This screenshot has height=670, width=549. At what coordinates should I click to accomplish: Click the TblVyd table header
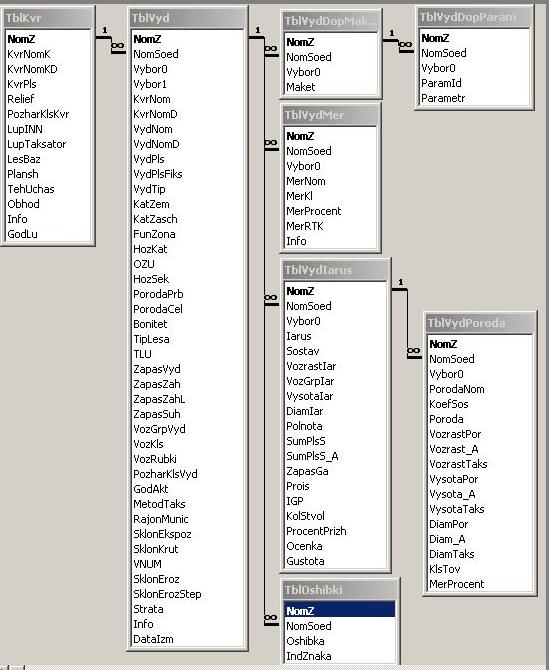(x=187, y=18)
